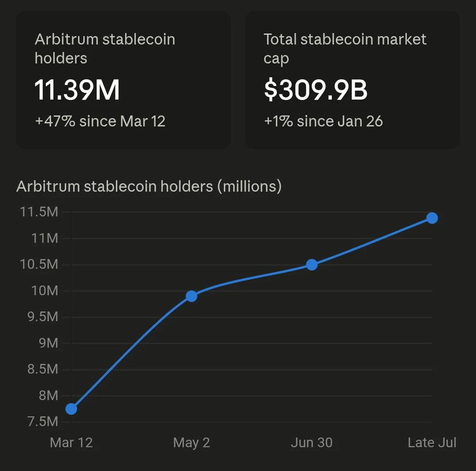
Task: Click the Mar 12 data point
Action: [71, 409]
